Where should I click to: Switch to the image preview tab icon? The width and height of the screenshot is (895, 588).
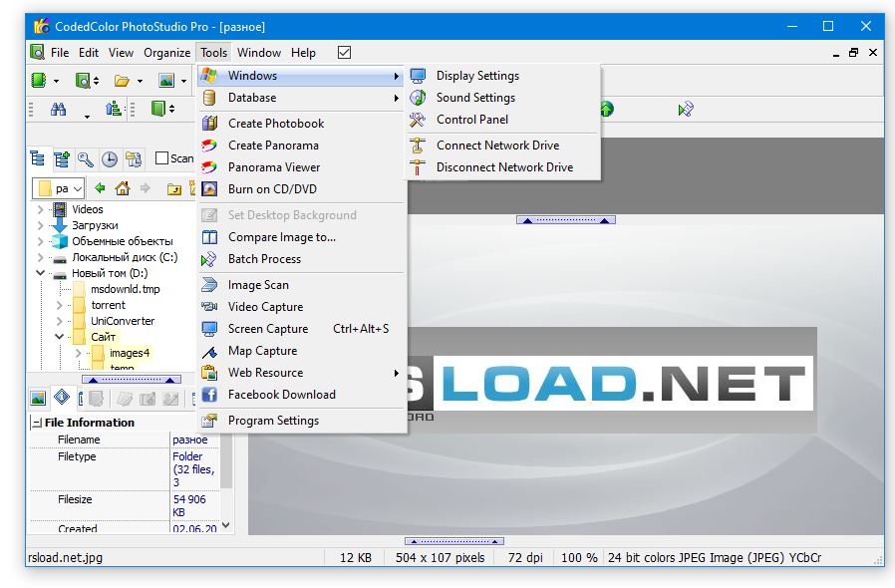click(x=38, y=398)
